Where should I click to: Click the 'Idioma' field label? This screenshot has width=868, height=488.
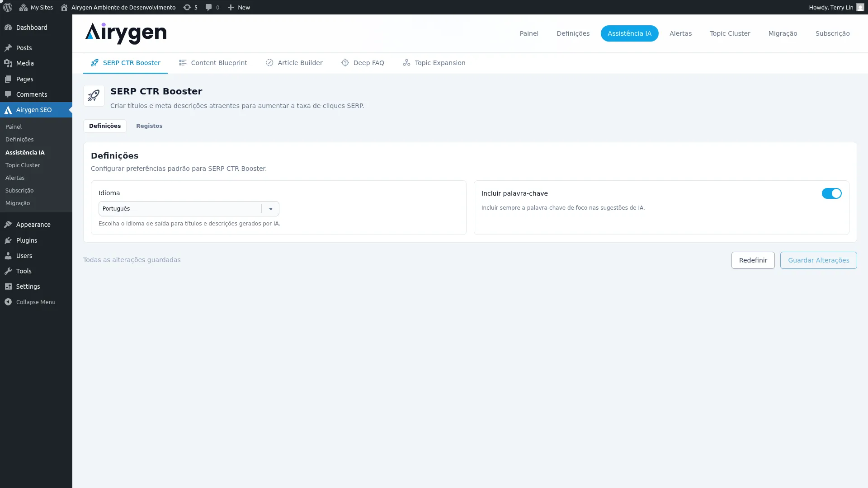[109, 193]
